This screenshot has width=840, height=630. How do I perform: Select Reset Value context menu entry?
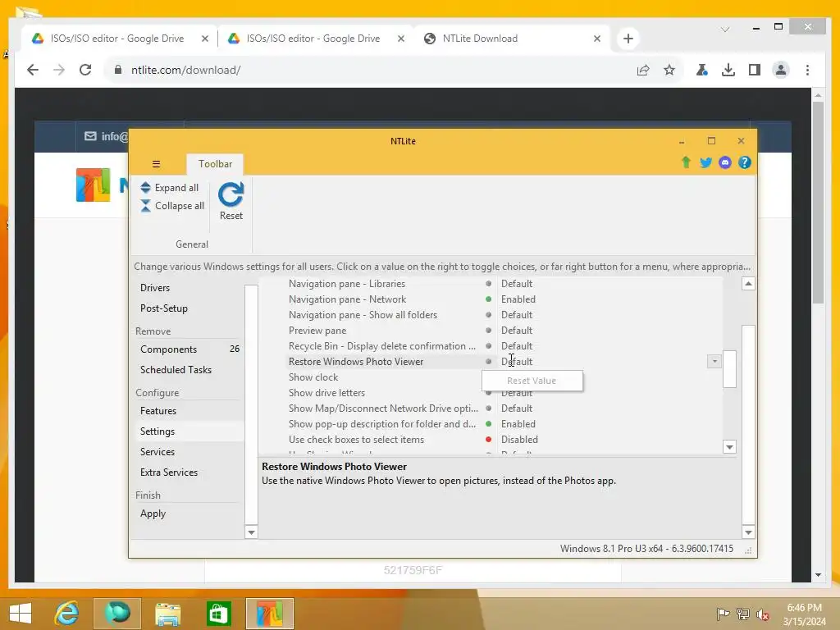click(532, 381)
